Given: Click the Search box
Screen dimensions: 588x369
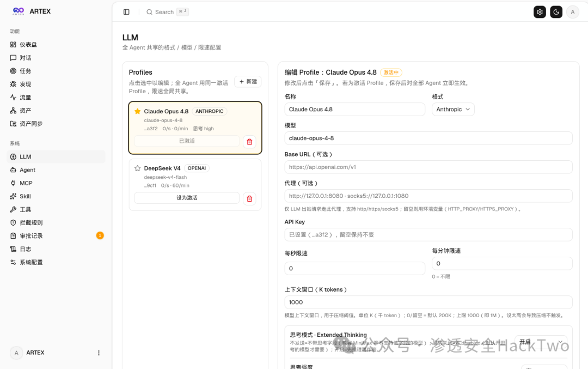Looking at the screenshot, I should [167, 12].
